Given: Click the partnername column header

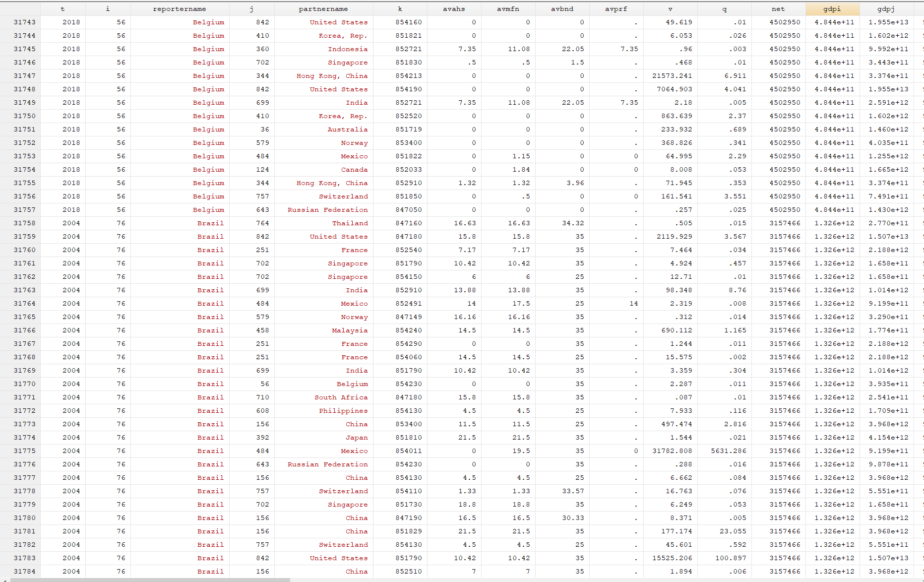Looking at the screenshot, I should (323, 9).
